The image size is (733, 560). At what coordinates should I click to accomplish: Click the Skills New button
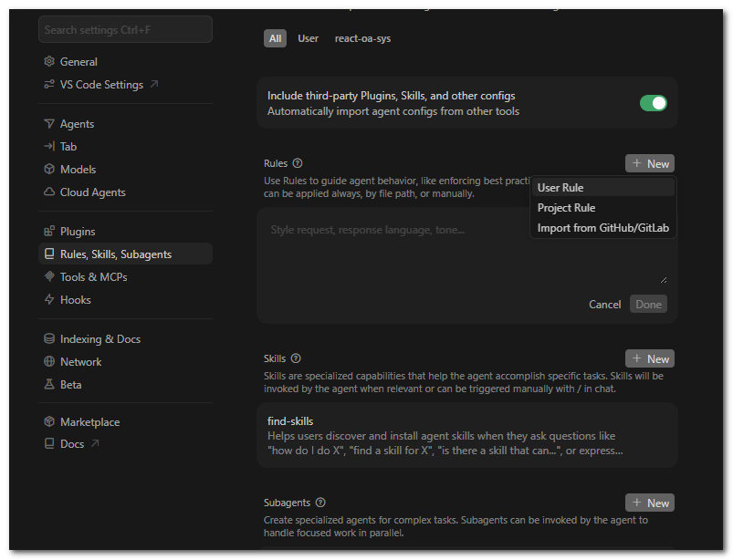click(x=650, y=358)
